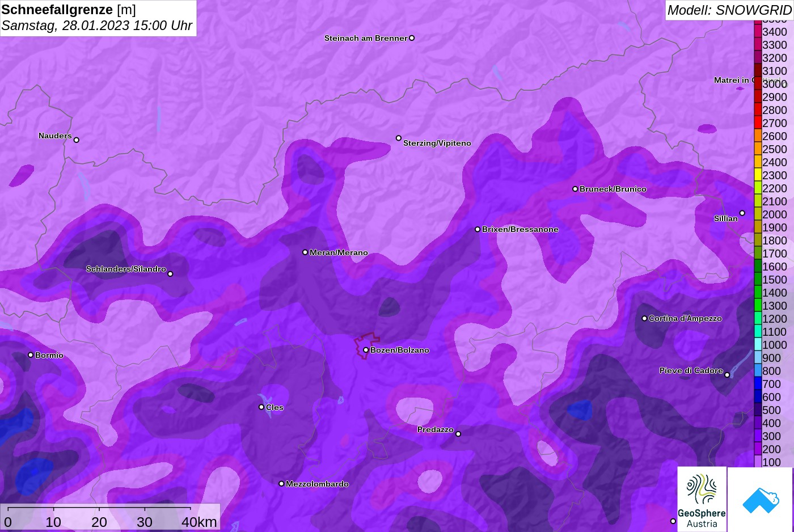Pick the olive legend swatch for 1800
The width and height of the screenshot is (794, 532).
click(758, 240)
